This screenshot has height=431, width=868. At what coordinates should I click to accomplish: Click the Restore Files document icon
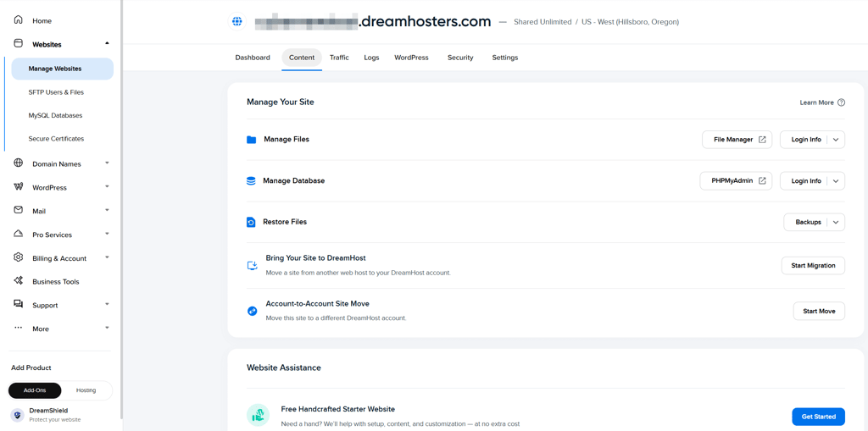pos(251,223)
